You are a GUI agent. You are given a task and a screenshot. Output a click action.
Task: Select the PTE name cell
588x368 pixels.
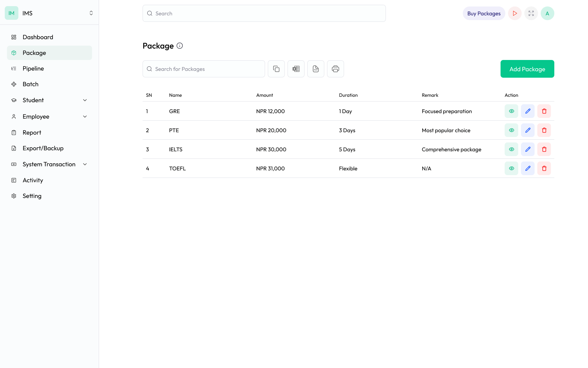click(174, 130)
